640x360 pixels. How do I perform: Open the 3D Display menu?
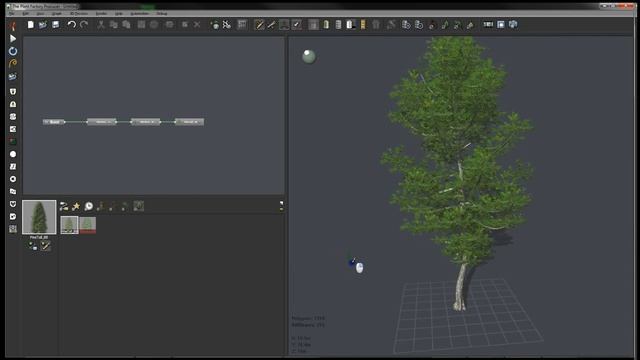pos(79,13)
